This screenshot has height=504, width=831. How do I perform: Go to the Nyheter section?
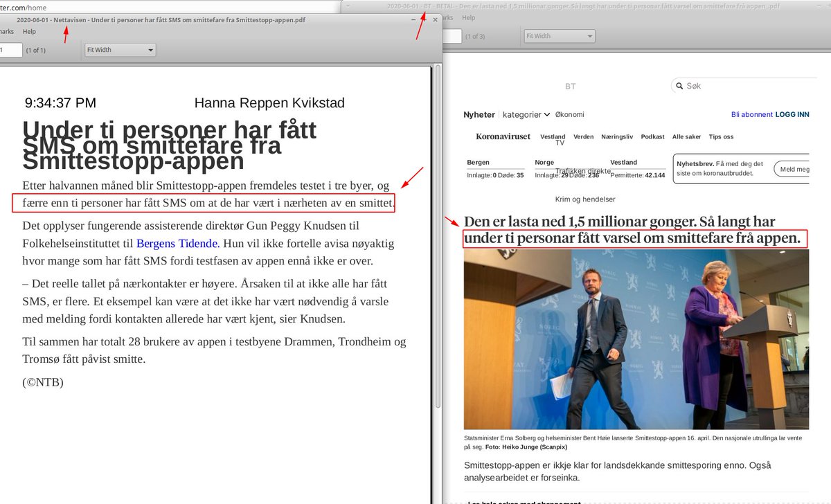479,114
